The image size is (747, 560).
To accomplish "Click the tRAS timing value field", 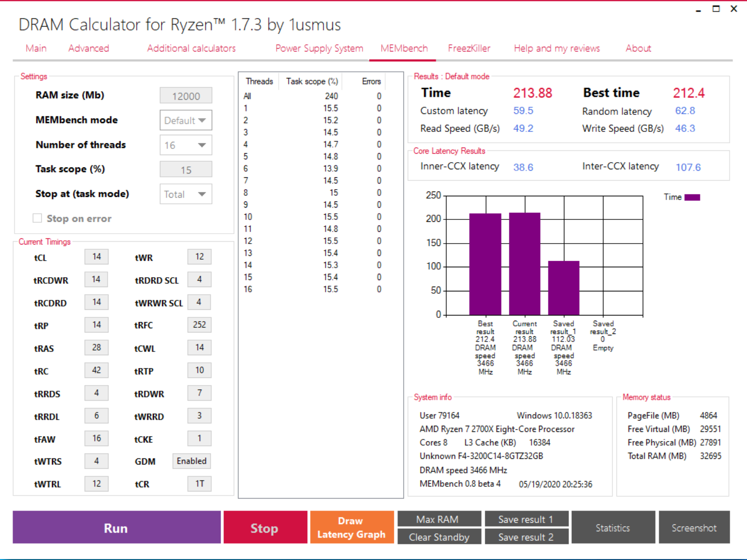I will [x=97, y=348].
